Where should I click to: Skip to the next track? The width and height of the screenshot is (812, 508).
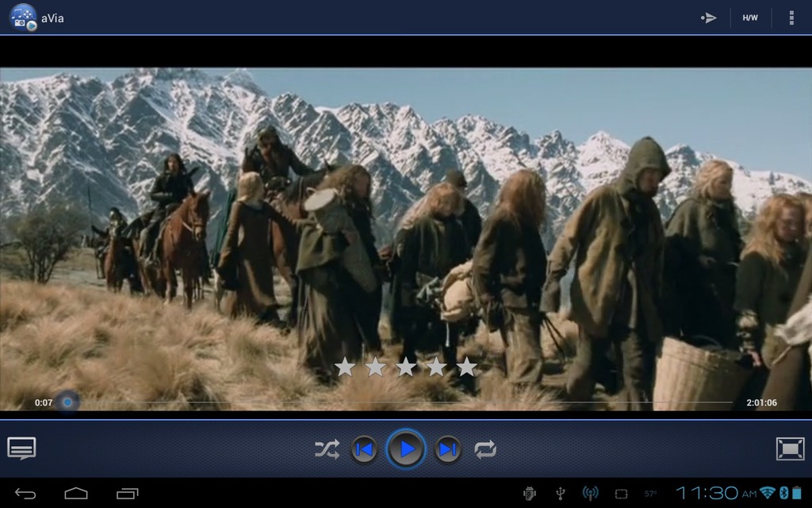447,449
